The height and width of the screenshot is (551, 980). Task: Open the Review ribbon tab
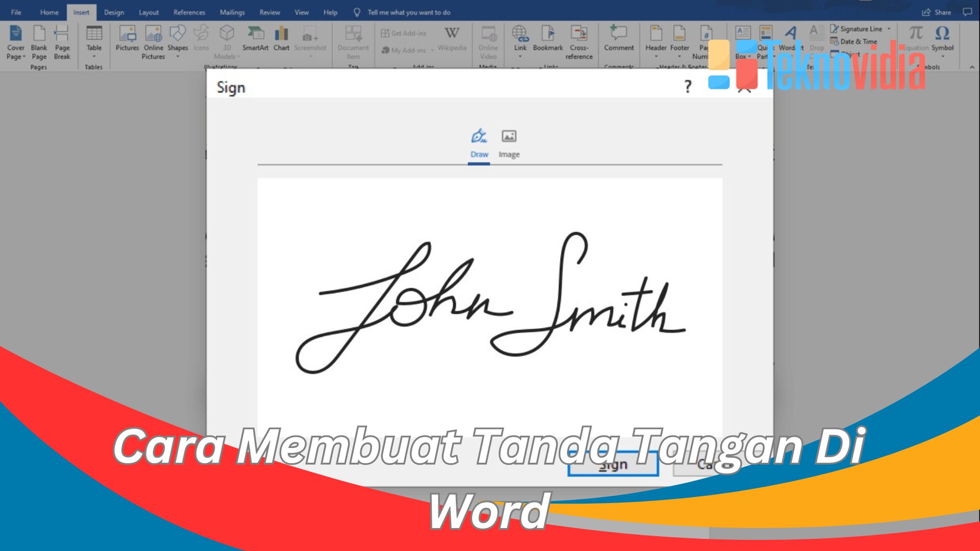269,12
